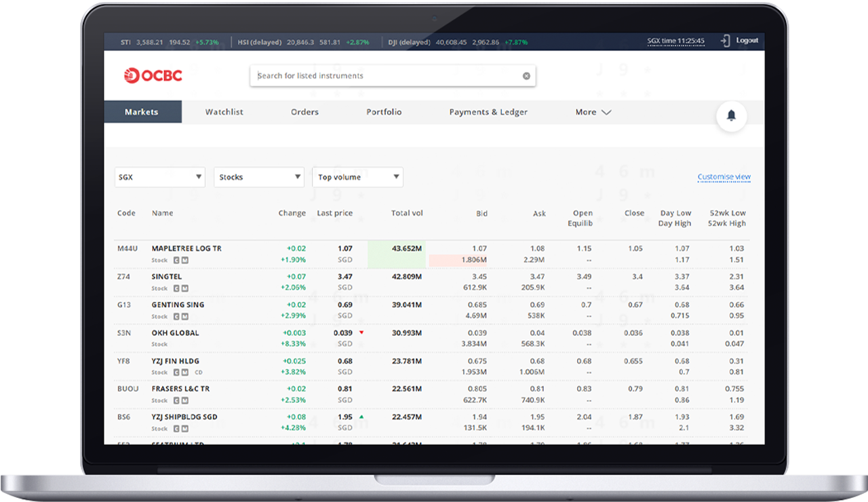Click the Ask column header
Viewport: 868px width, 502px height.
coord(539,214)
